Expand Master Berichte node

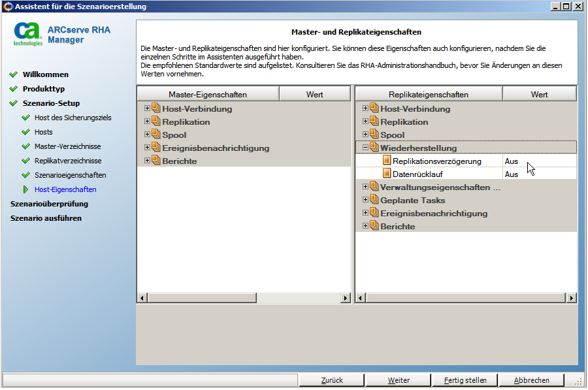tap(148, 161)
